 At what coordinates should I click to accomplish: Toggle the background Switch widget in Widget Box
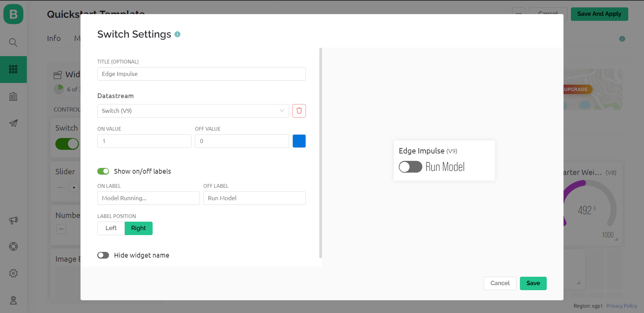[67, 144]
